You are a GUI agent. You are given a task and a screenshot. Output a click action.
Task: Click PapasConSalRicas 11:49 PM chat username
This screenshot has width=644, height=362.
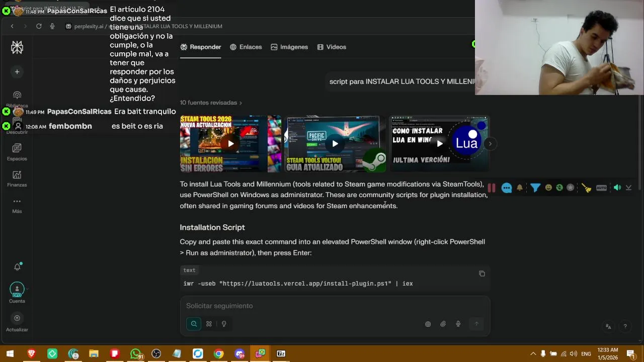(x=79, y=112)
